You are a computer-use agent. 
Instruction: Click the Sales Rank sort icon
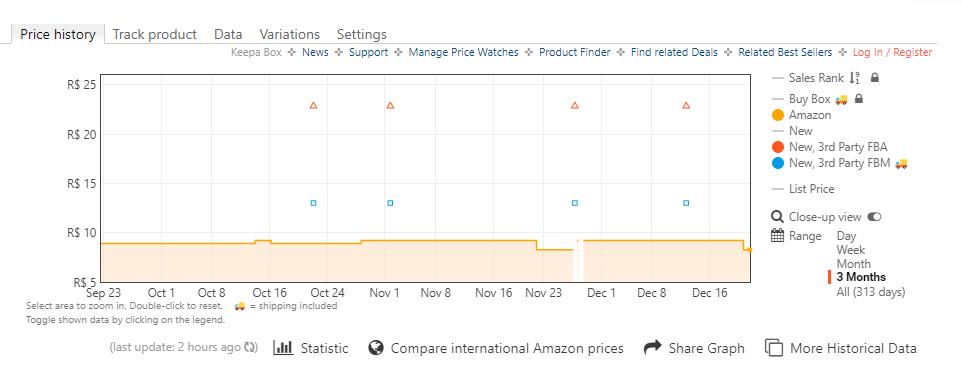(855, 78)
